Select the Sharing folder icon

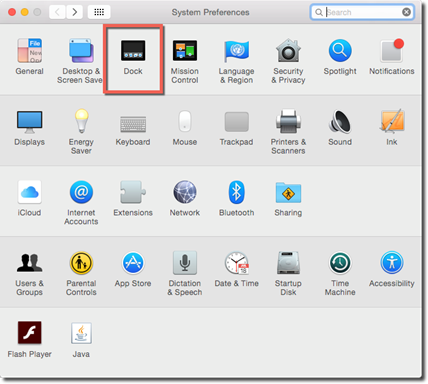[x=288, y=192]
